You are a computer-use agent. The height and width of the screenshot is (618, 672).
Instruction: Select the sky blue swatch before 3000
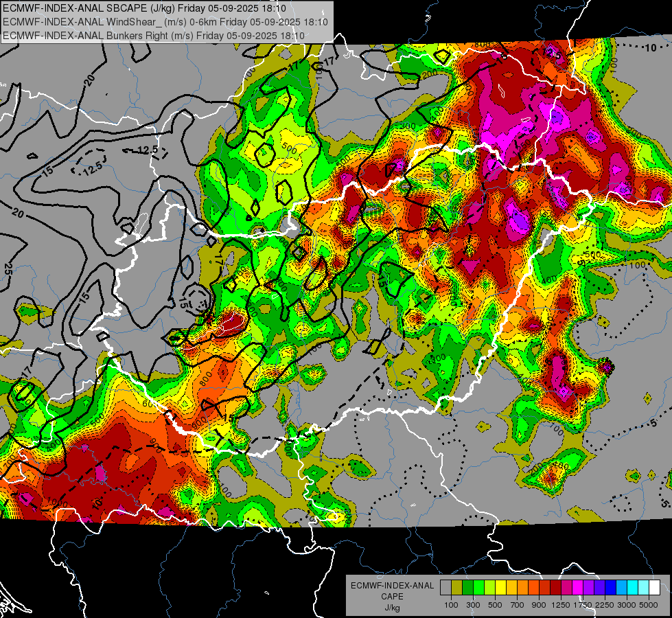tap(621, 587)
